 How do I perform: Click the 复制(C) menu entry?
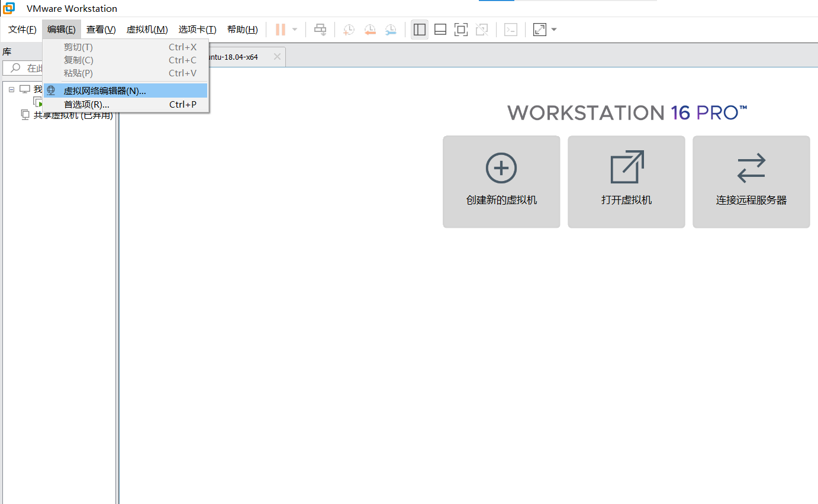click(125, 60)
